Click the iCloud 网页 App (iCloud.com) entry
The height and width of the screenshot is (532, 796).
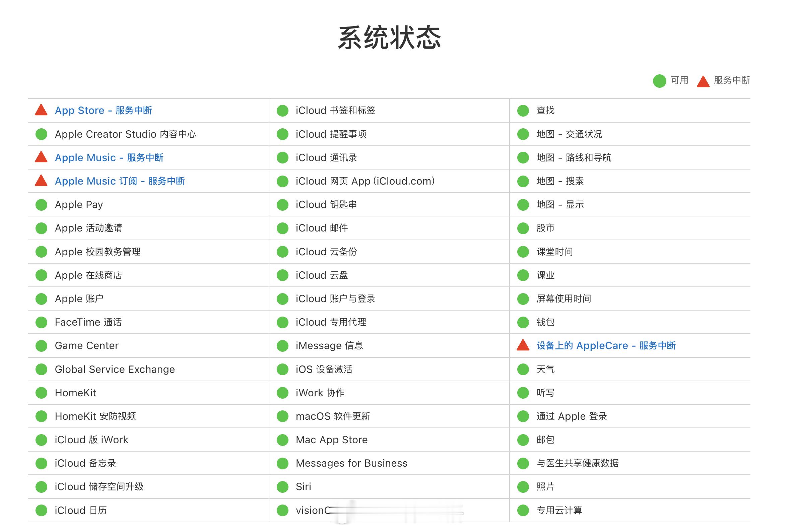(366, 181)
